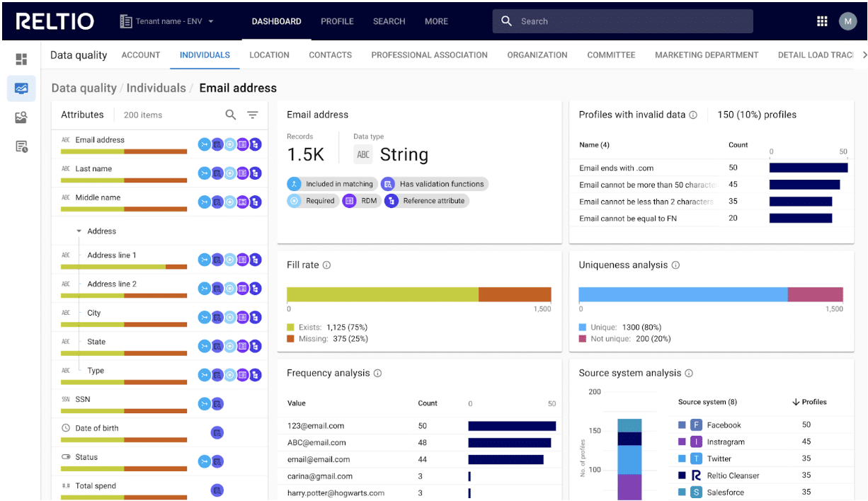This screenshot has height=501, width=868.
Task: Open the dashboard tiles icon in left sidebar
Action: pos(21,59)
